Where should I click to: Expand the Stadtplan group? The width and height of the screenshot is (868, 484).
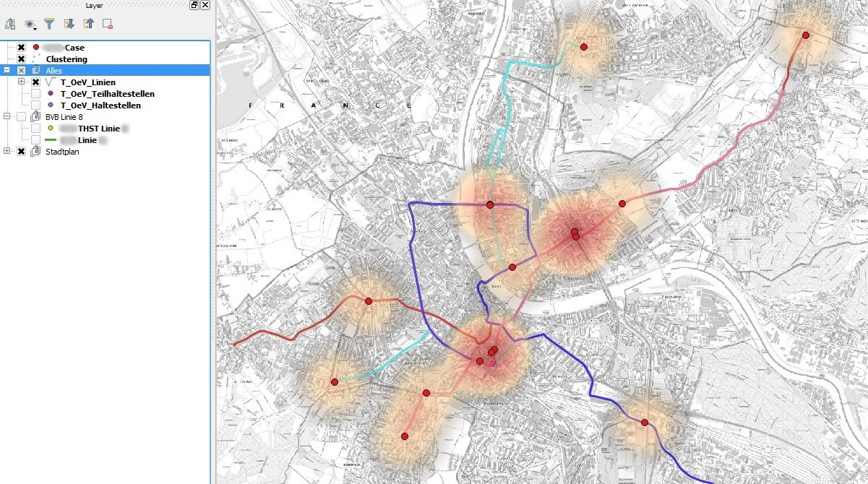[x=7, y=152]
